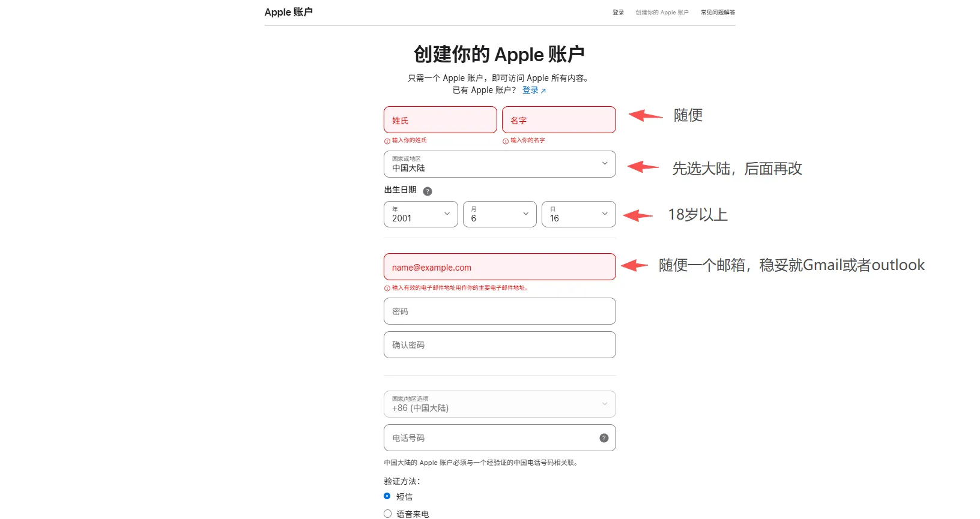Image resolution: width=980 pixels, height=519 pixels.
Task: Click the name@example.com email field
Action: tap(500, 267)
